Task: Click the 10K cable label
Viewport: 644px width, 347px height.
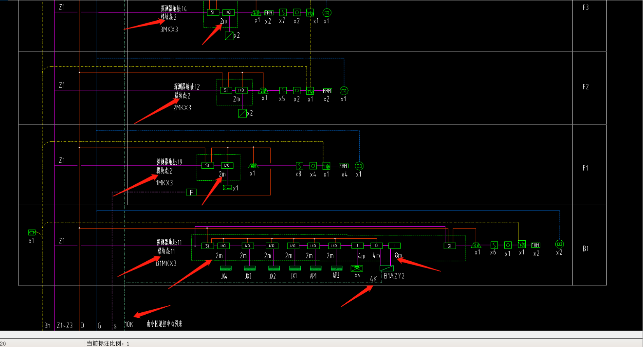Action: click(x=129, y=324)
